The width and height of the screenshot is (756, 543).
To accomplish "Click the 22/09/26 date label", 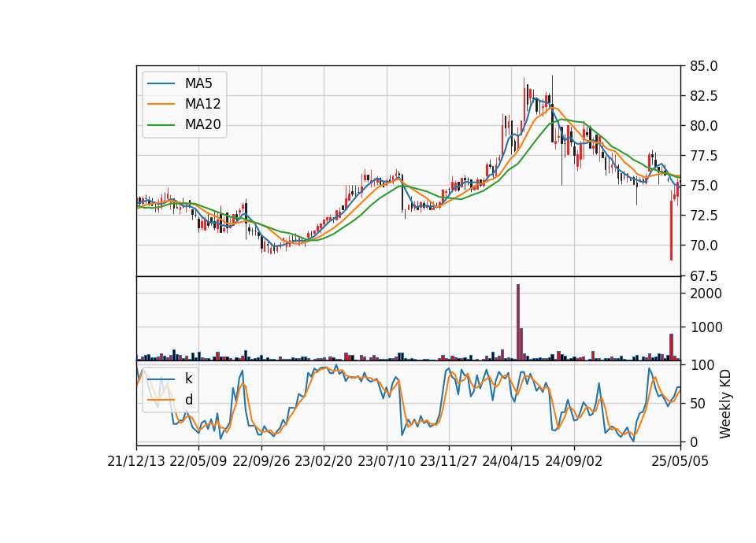I will (261, 461).
